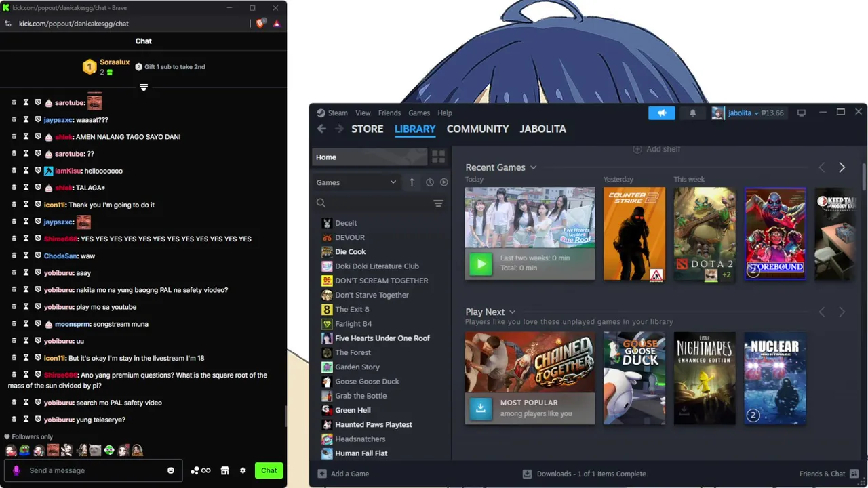Open JABOLITA profile tab

542,129
